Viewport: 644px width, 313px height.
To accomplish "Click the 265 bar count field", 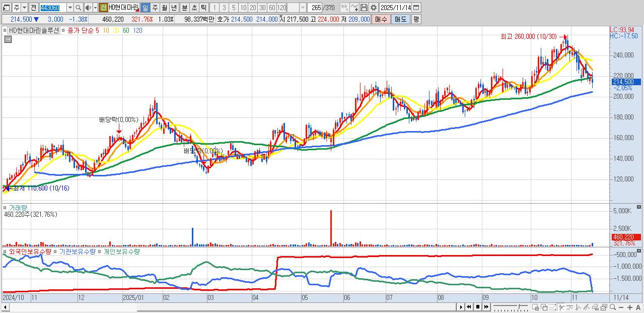I will coord(315,8).
